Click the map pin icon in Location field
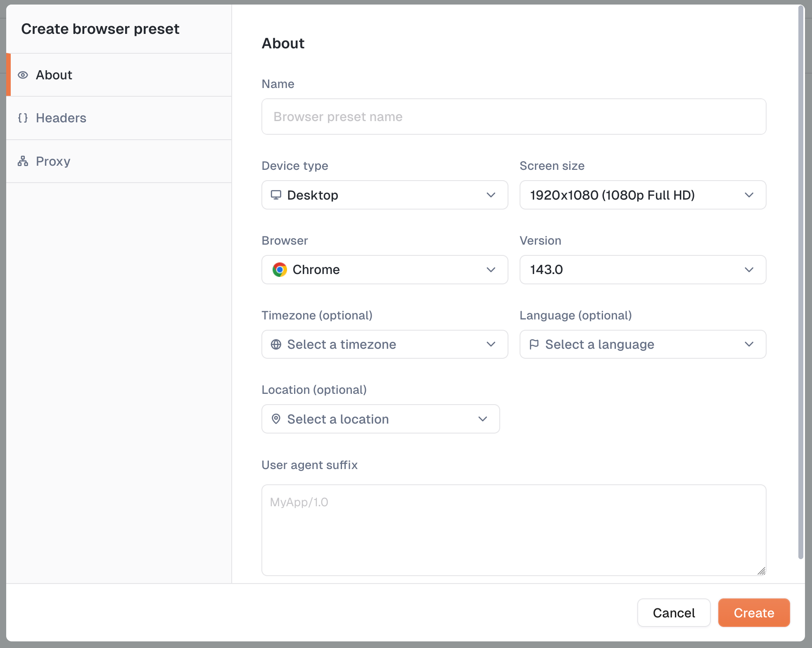The height and width of the screenshot is (648, 812). (276, 419)
